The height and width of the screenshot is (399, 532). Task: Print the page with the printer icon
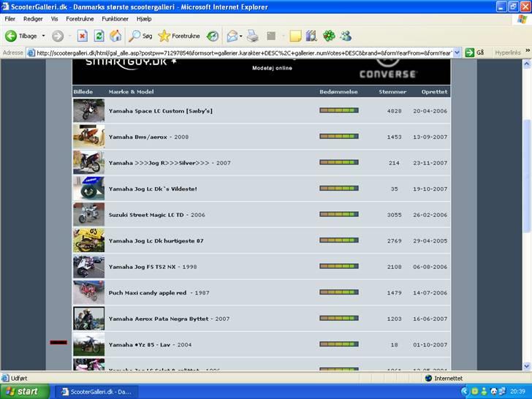[252, 36]
